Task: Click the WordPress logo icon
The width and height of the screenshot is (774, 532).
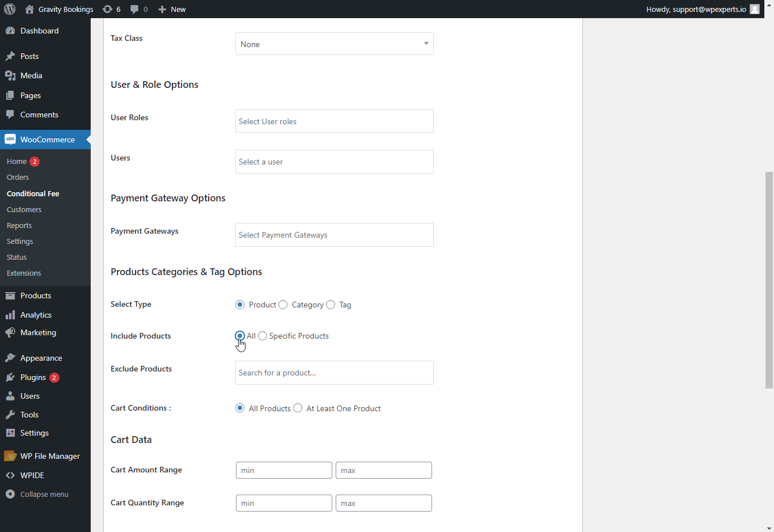Action: (10, 9)
